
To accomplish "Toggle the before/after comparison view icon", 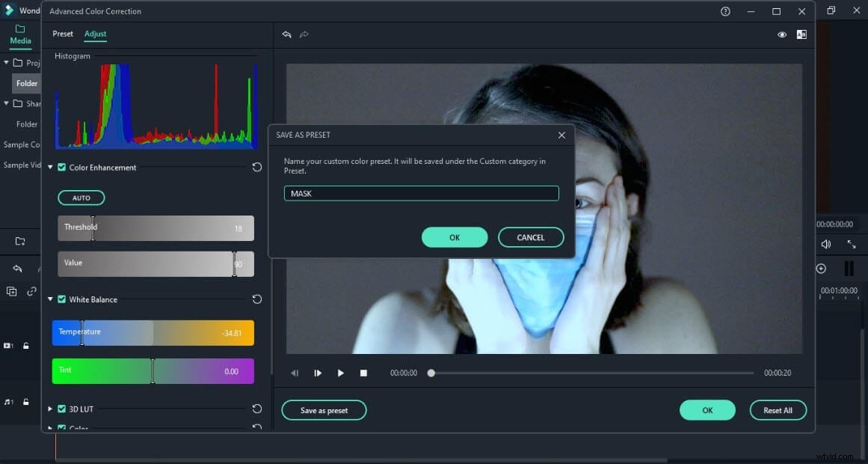I will 801,34.
